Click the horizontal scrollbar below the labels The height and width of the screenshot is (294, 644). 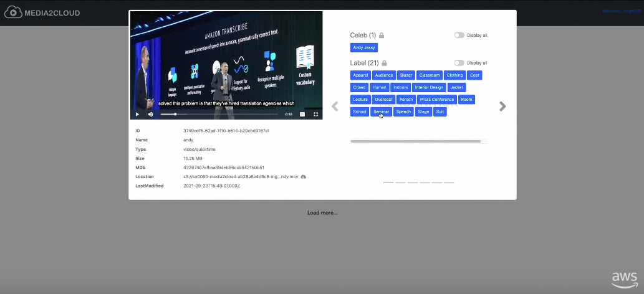click(415, 141)
